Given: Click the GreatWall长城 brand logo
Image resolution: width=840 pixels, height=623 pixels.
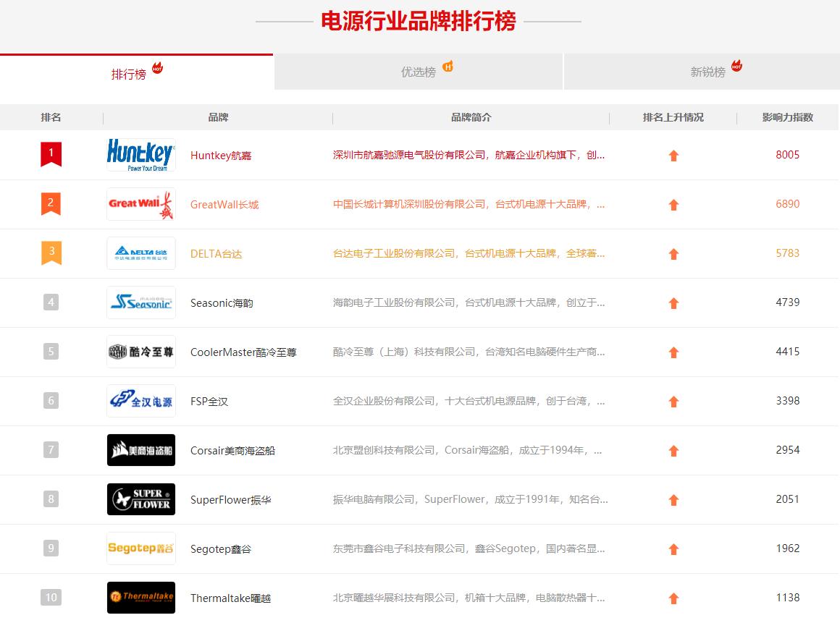Looking at the screenshot, I should click(140, 204).
